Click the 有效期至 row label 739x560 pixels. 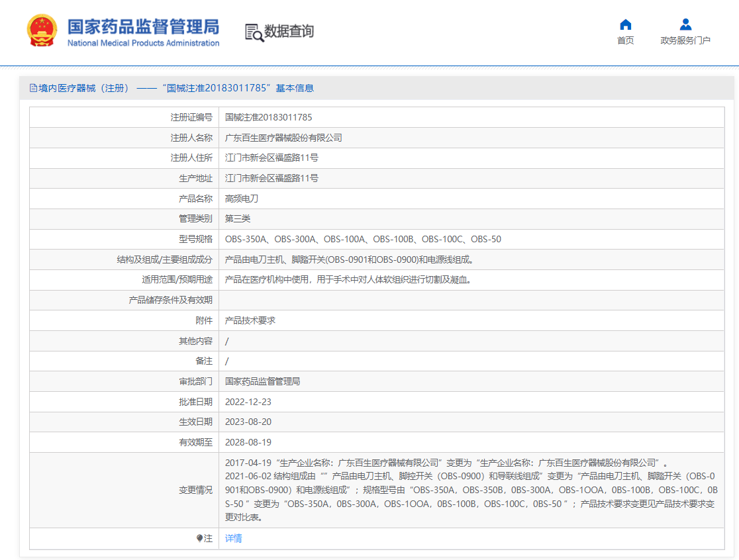pyautogui.click(x=195, y=442)
